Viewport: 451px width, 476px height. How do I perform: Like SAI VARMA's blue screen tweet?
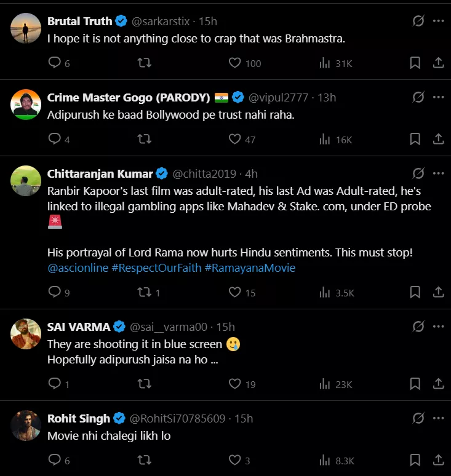tap(234, 384)
